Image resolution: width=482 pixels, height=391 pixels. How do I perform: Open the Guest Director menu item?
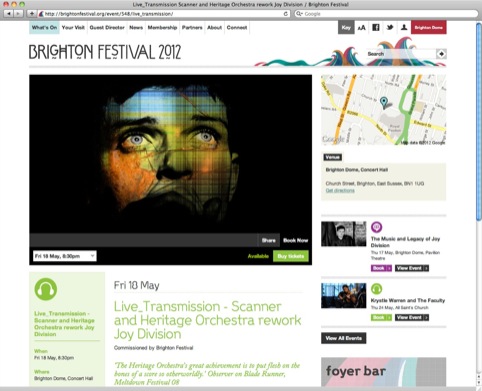(107, 28)
